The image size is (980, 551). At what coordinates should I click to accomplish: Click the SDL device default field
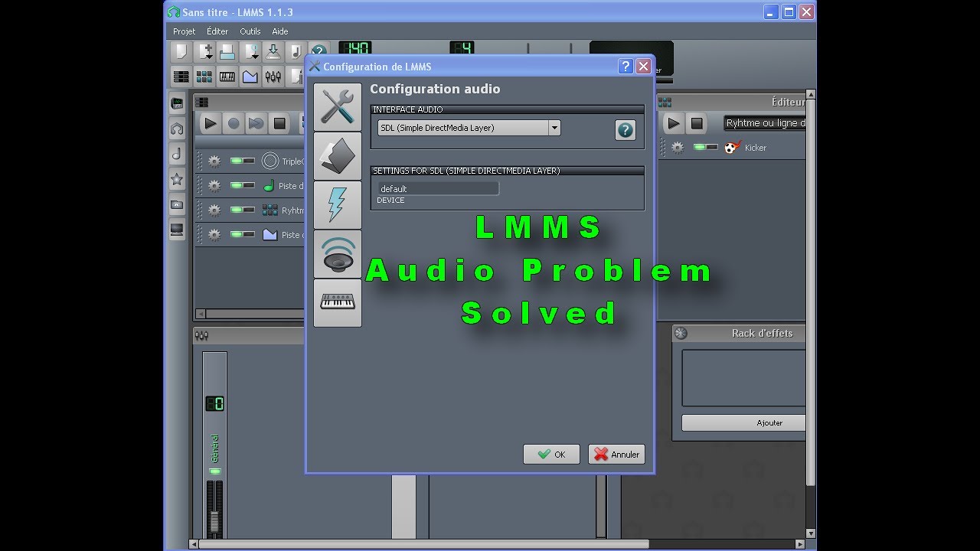point(437,188)
